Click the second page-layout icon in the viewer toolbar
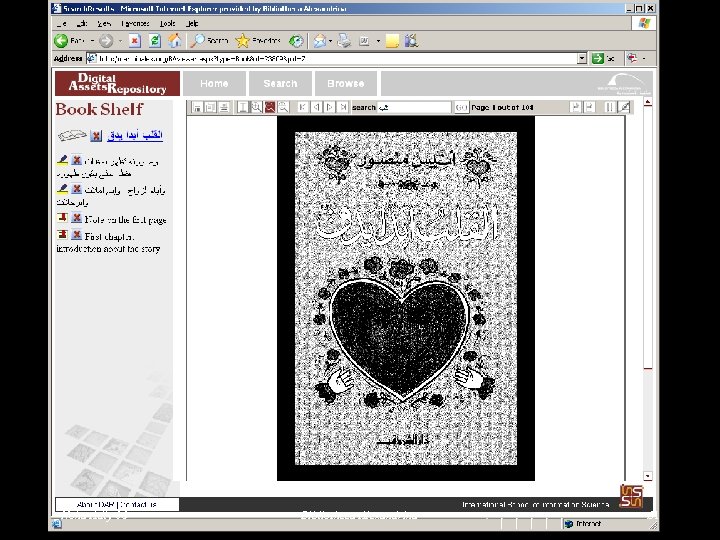 (210, 107)
